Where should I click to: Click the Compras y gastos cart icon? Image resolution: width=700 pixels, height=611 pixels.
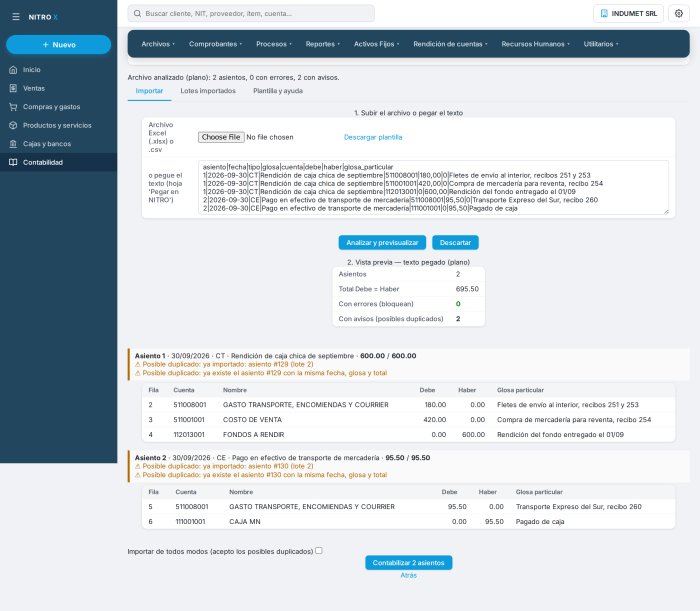[13, 107]
